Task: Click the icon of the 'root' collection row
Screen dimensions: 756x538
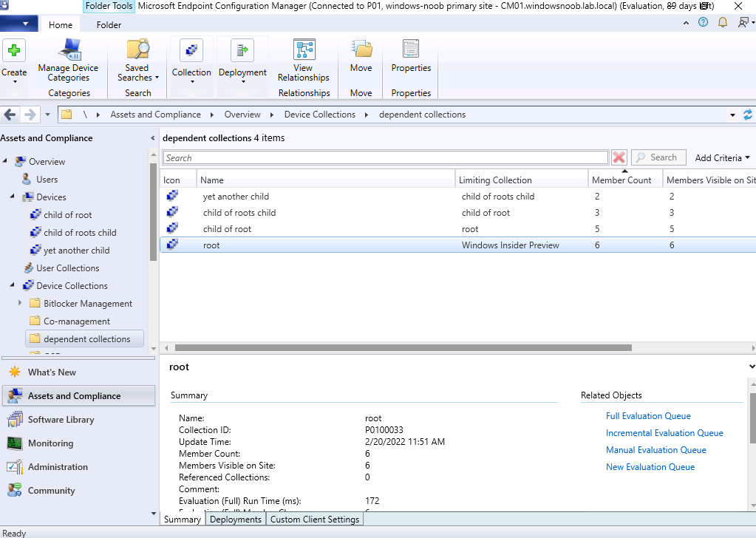Action: coord(172,245)
